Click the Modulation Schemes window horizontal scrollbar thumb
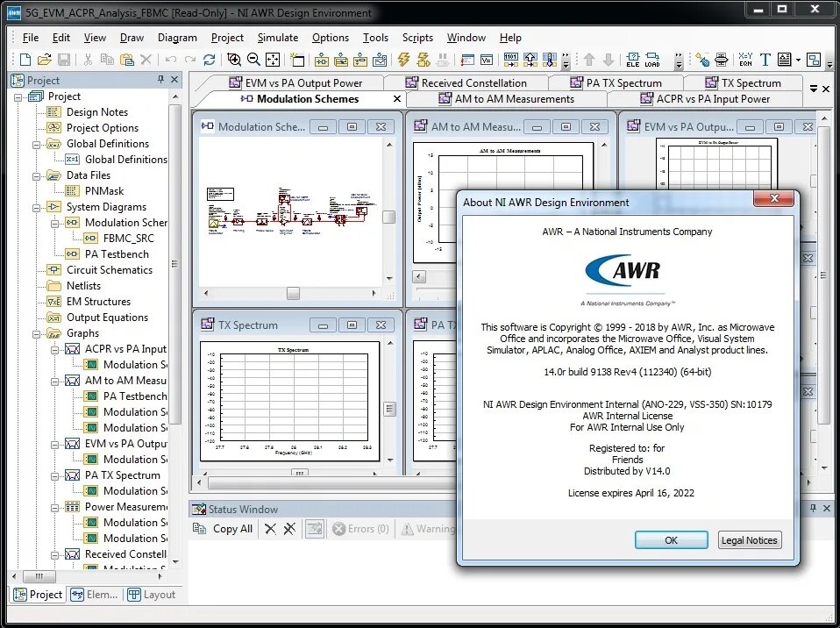Image resolution: width=840 pixels, height=628 pixels. [293, 293]
